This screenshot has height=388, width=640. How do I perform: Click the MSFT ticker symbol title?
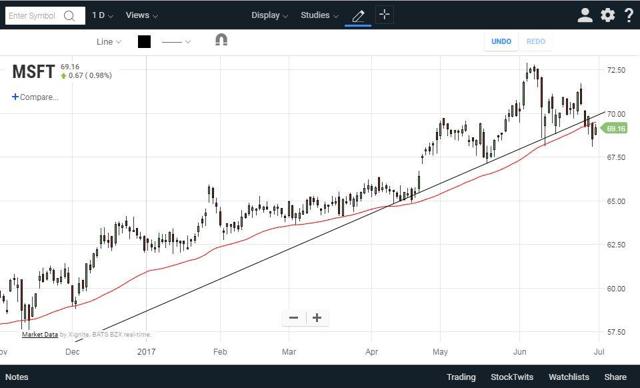33,72
